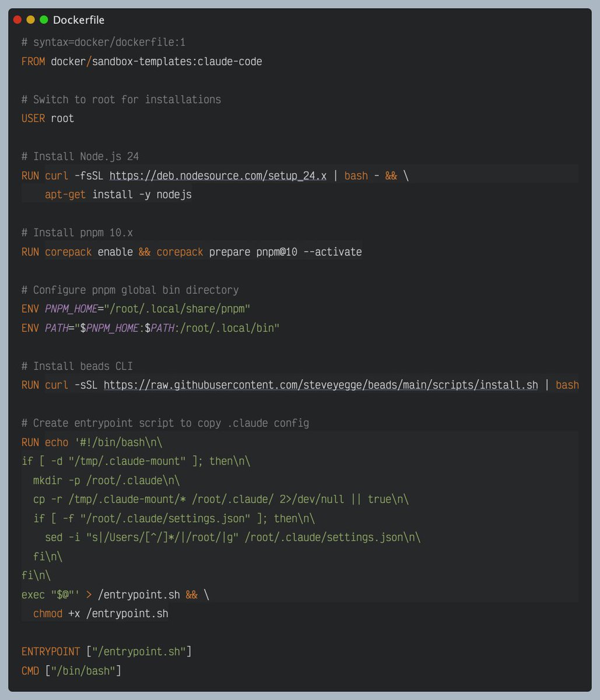Click the 'USER root' line

[48, 118]
